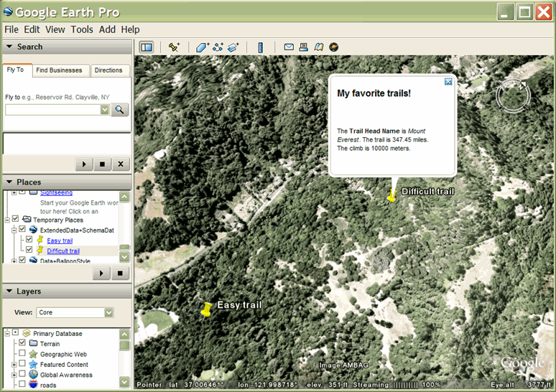
Task: Select the Add Path tool
Action: coord(218,47)
